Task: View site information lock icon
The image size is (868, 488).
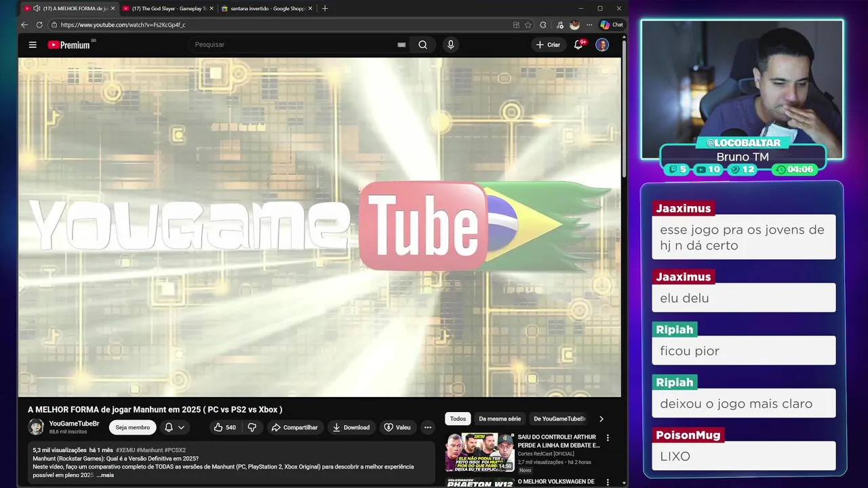Action: tap(54, 24)
